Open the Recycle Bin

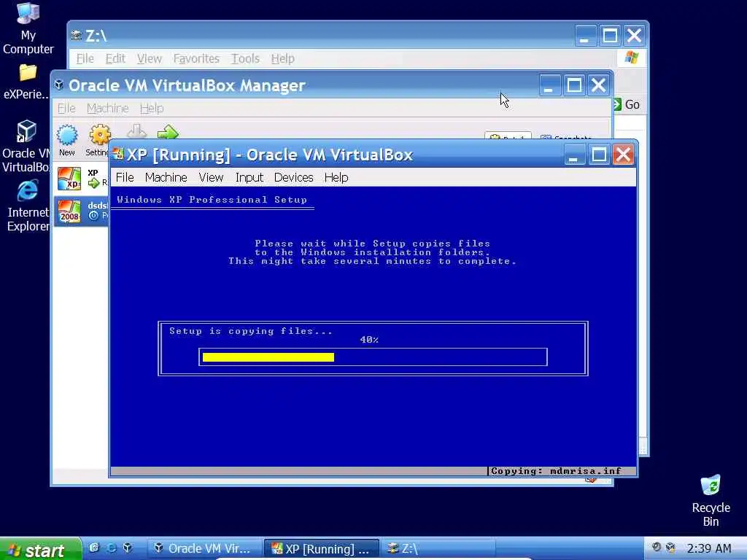coord(711,500)
